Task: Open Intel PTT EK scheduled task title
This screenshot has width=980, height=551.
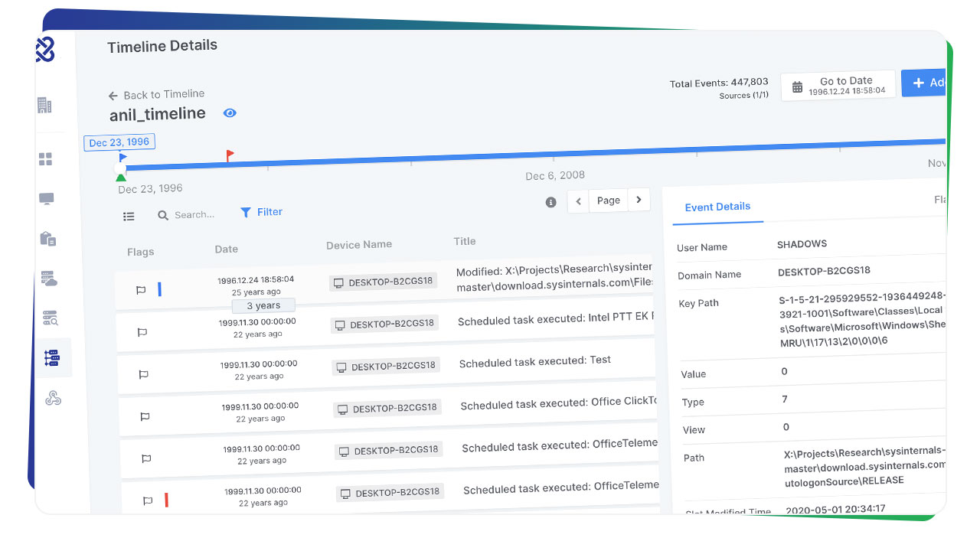Action: [557, 318]
